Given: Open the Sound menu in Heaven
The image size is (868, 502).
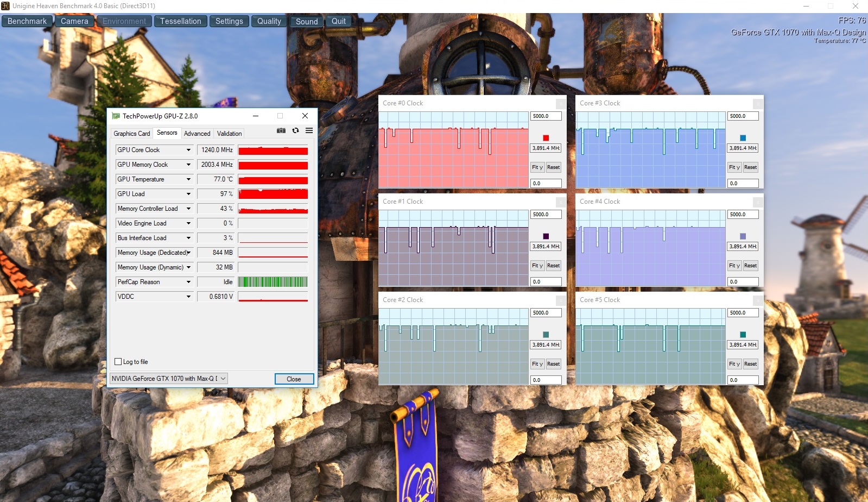Looking at the screenshot, I should 307,21.
